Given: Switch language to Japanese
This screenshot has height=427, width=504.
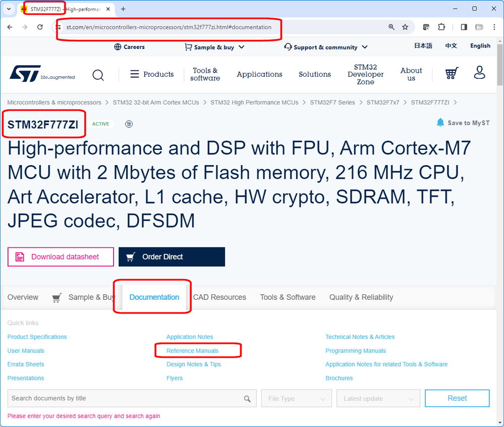Looking at the screenshot, I should click(x=423, y=45).
